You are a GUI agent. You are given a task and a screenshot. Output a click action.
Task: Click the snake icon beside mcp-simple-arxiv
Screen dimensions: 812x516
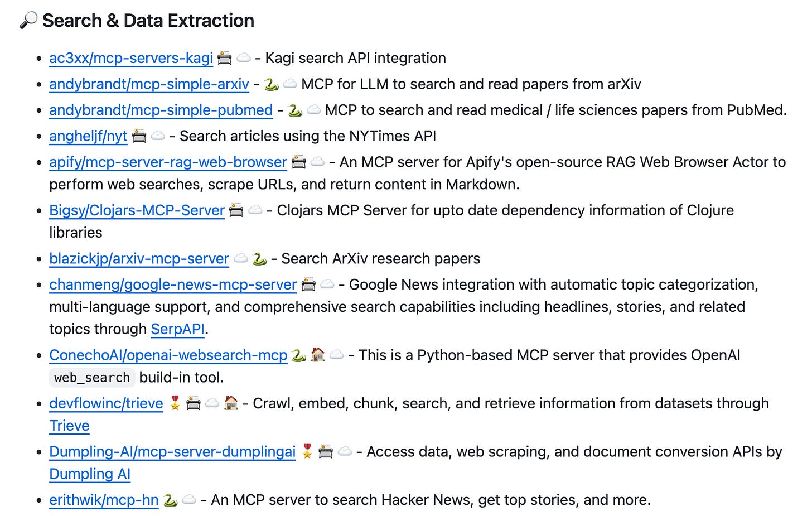click(x=272, y=84)
